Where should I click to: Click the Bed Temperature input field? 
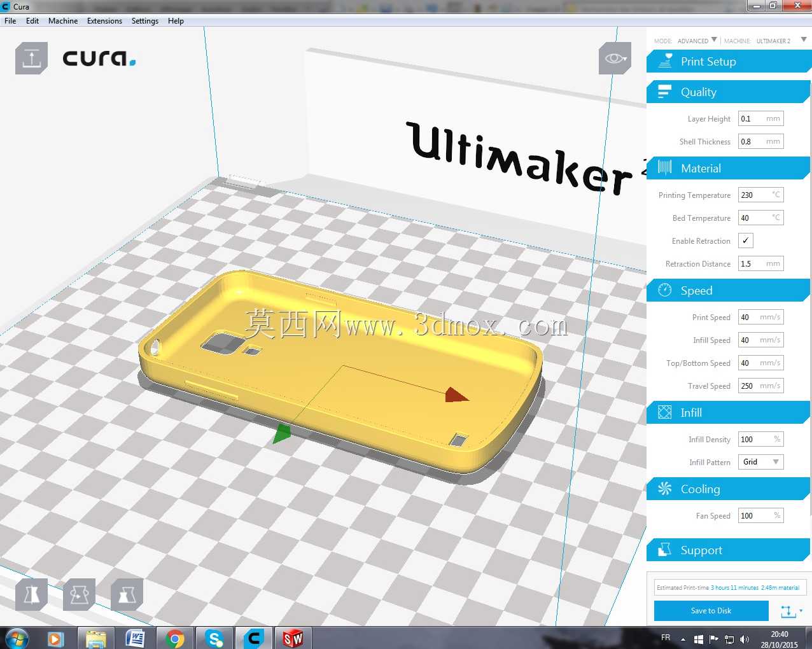760,218
